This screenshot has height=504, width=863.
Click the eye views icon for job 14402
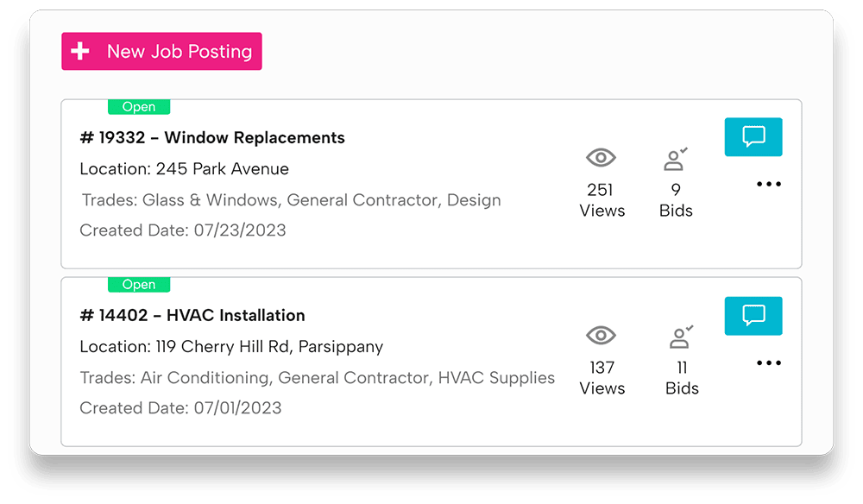point(602,336)
